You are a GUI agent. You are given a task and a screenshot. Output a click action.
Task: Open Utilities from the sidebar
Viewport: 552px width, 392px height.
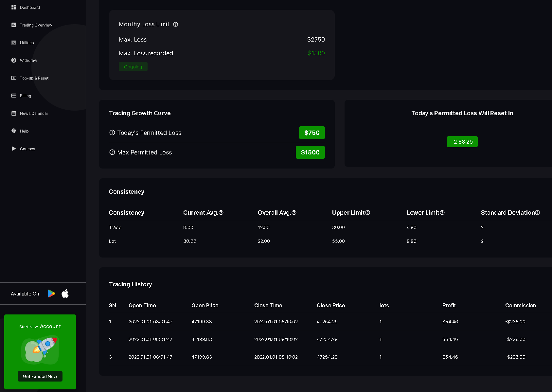[x=27, y=43]
